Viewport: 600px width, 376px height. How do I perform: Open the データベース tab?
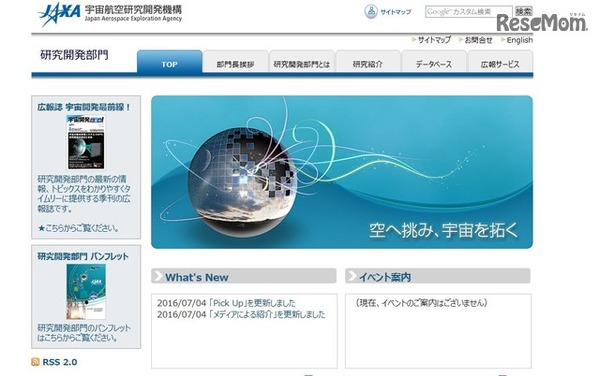coord(434,62)
